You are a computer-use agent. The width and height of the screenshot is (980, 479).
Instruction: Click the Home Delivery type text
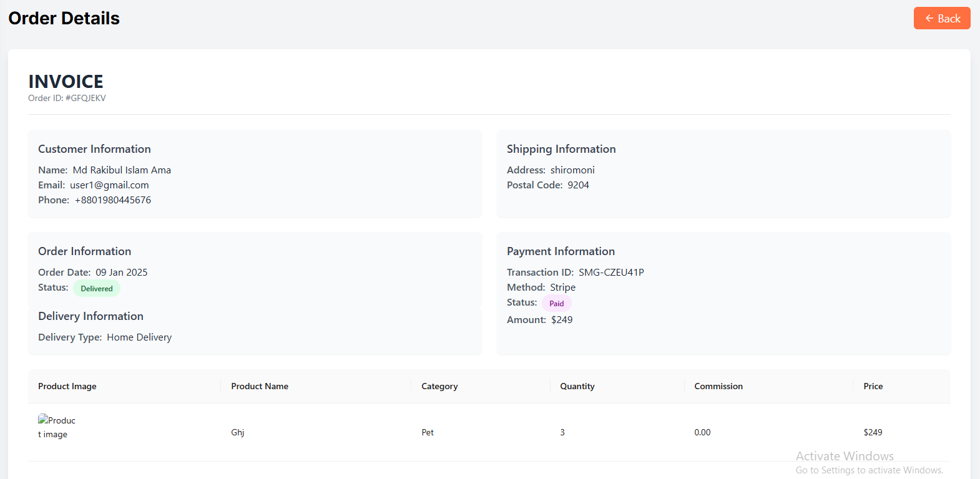tap(139, 337)
